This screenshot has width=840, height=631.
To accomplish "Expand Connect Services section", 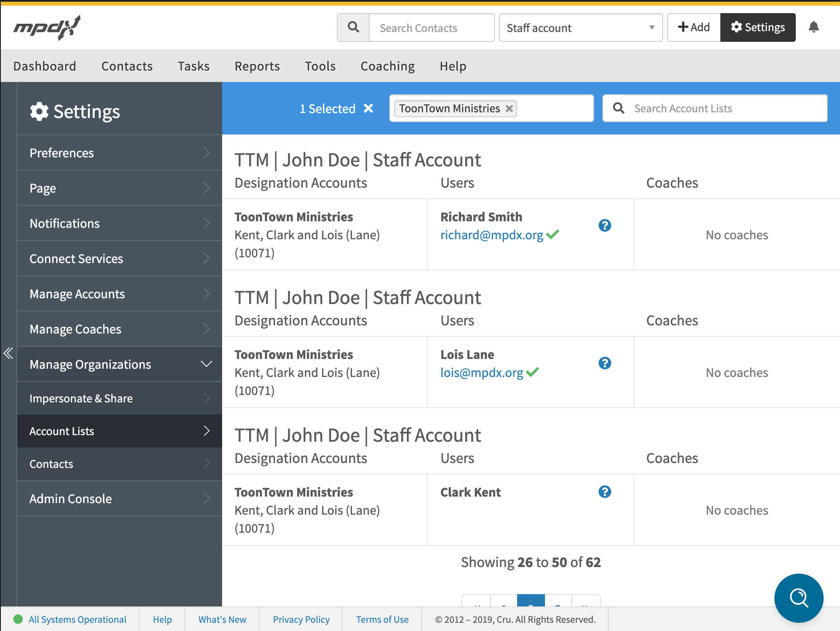I will (119, 258).
